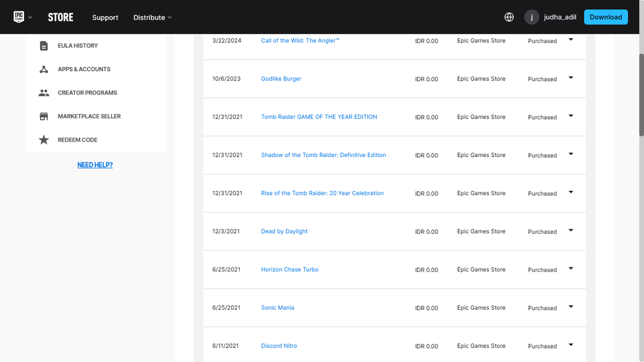Screen dimensions: 644x362
Task: Open the Dead by Daylight link
Action: point(284,232)
